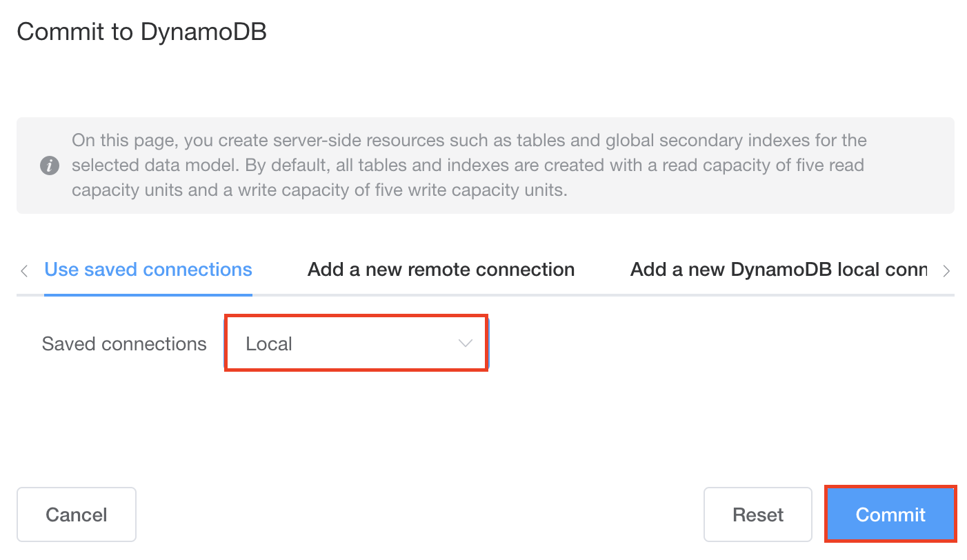Open the Add a new DynamoDB local connection tab
This screenshot has width=967, height=560.
pos(779,270)
